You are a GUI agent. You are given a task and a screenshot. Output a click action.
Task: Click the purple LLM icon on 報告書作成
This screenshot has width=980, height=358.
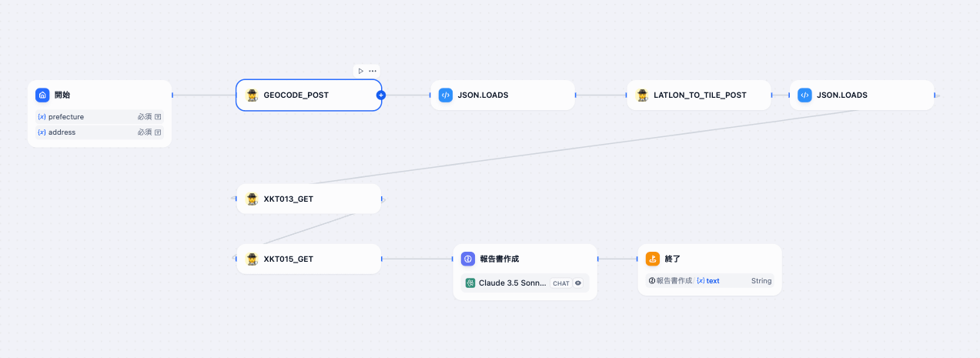point(468,259)
